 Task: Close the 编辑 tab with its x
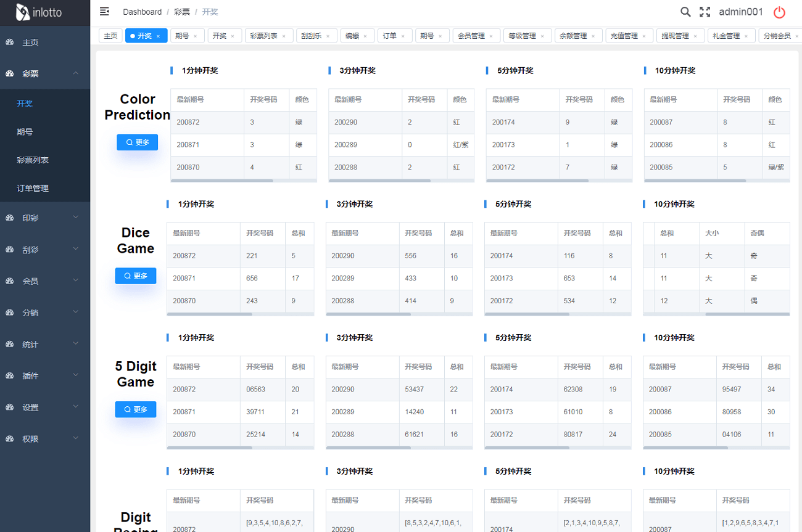click(365, 36)
